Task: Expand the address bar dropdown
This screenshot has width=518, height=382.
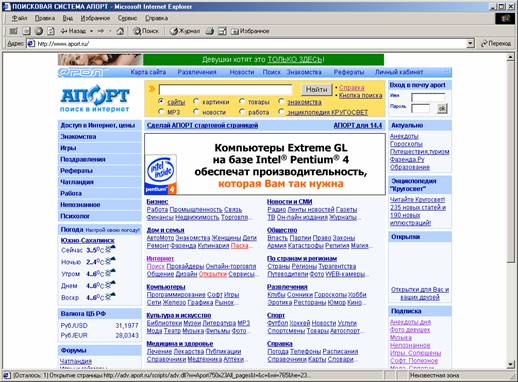Action: click(x=470, y=43)
